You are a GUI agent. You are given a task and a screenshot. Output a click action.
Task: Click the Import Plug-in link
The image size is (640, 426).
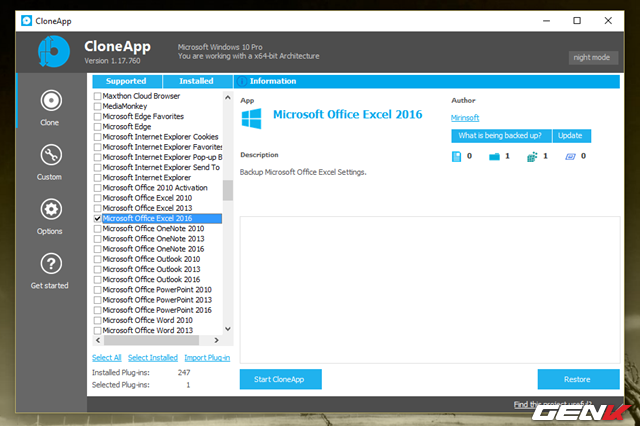(207, 358)
